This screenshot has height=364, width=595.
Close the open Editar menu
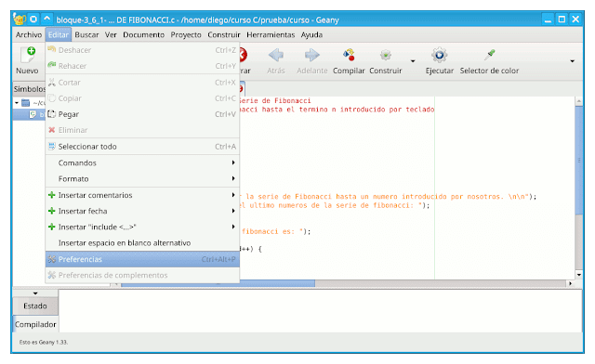(x=58, y=35)
